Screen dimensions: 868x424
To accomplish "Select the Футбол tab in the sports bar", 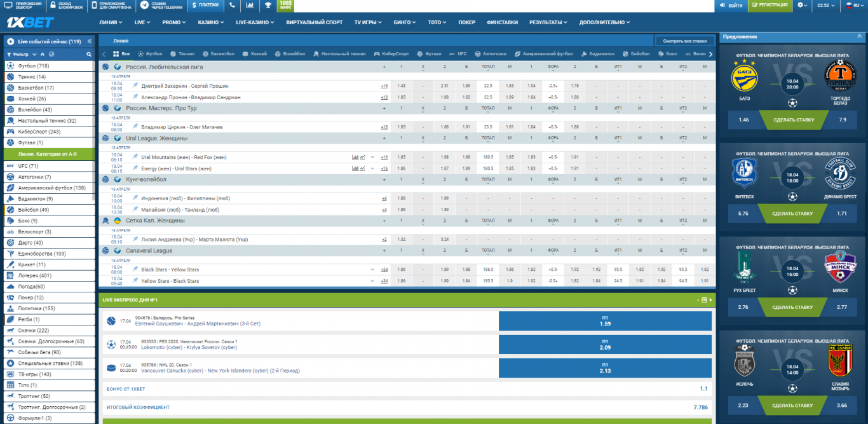I will tap(150, 54).
